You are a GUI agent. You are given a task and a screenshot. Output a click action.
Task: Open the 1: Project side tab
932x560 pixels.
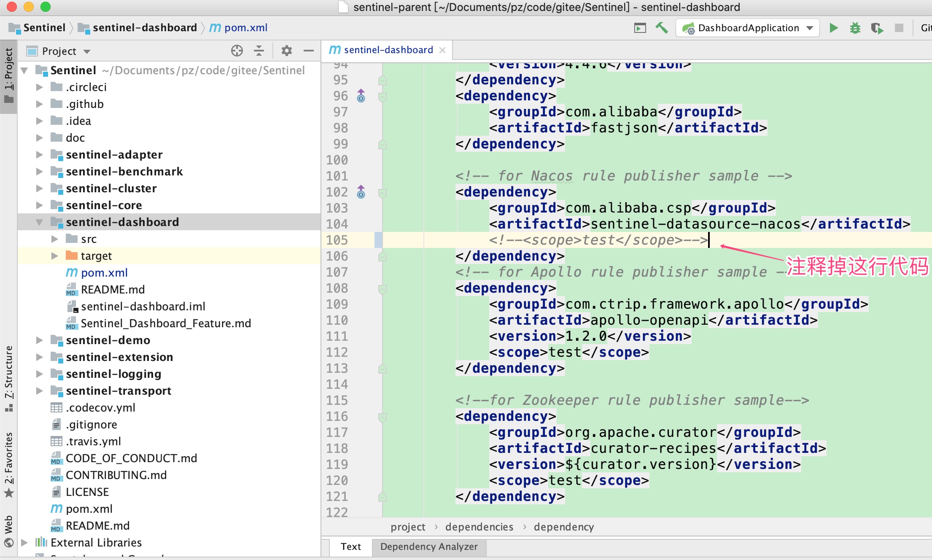coord(8,76)
